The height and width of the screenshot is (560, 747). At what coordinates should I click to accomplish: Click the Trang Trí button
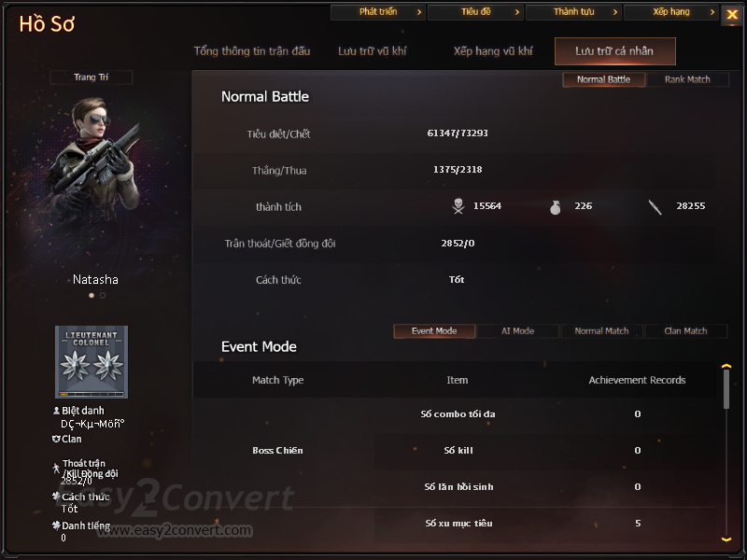(91, 77)
